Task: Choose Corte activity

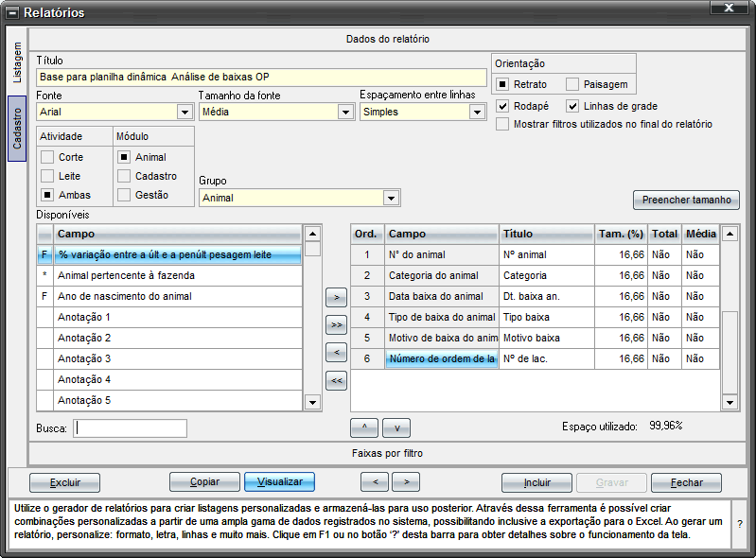Action: coord(46,157)
